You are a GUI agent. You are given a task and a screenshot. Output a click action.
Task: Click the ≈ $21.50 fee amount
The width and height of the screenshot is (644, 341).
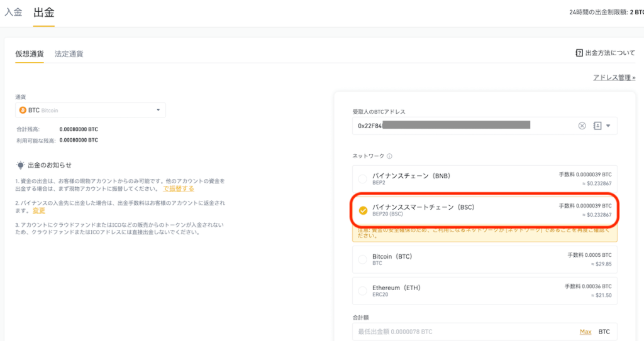[601, 295]
